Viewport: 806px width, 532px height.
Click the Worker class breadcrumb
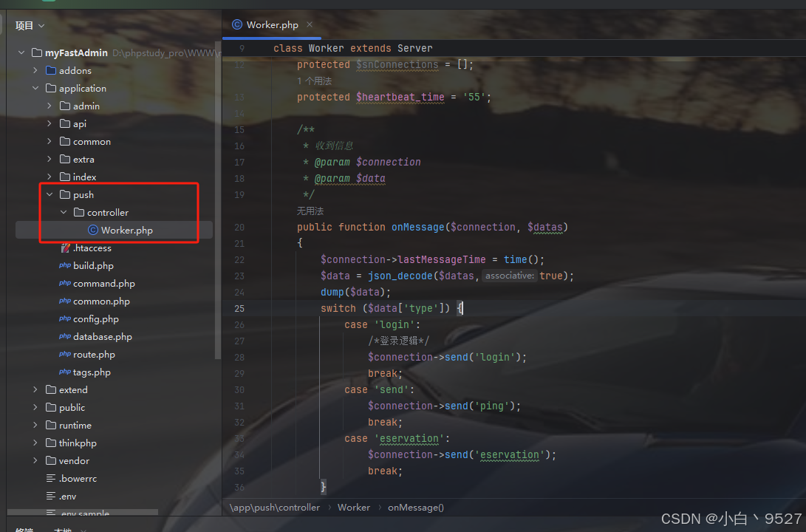(x=354, y=508)
